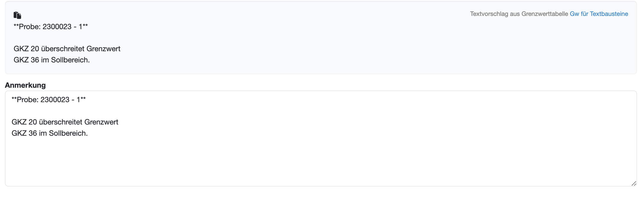Click 'GKZ 36 im Sollbereich.' in the suggestion box
The height and width of the screenshot is (199, 644).
point(52,60)
